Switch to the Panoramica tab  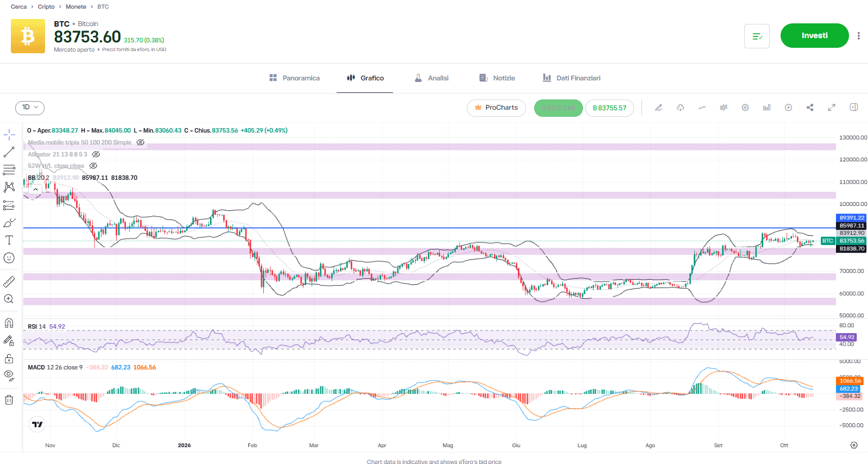pyautogui.click(x=295, y=78)
